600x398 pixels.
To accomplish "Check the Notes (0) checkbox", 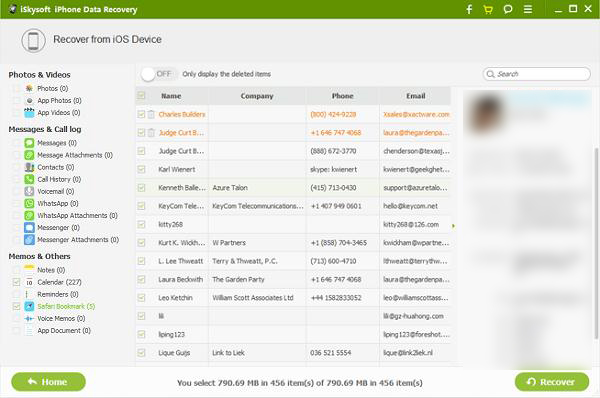I will tap(16, 270).
